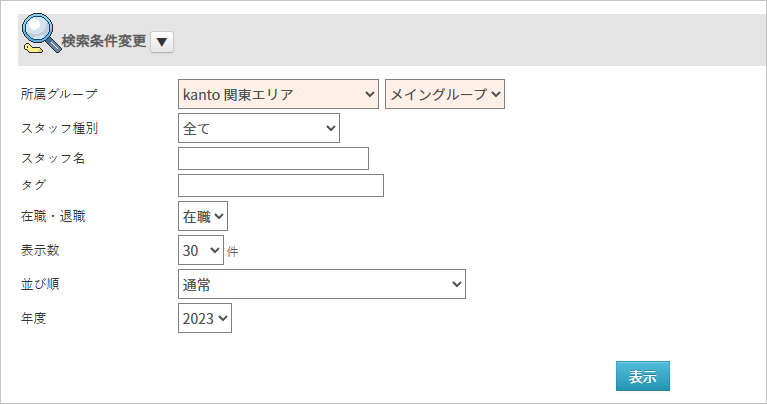
Task: Select the 年度 dropdown showing 2023
Action: [x=205, y=319]
